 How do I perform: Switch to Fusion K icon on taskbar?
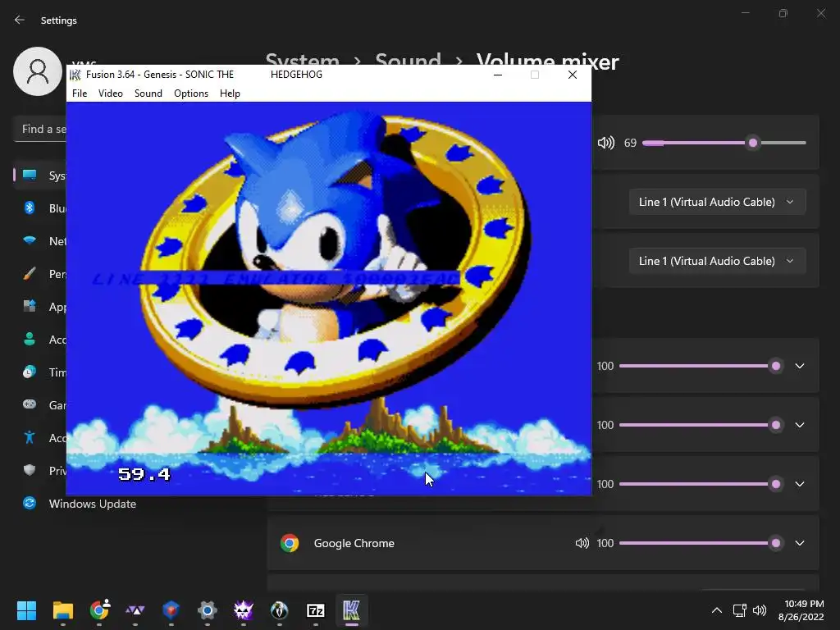click(x=351, y=610)
